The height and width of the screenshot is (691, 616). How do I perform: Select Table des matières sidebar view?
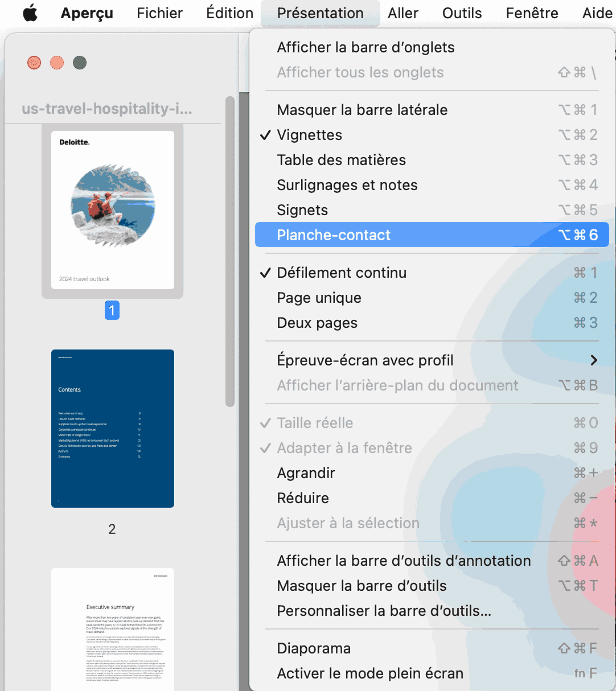coord(432,160)
